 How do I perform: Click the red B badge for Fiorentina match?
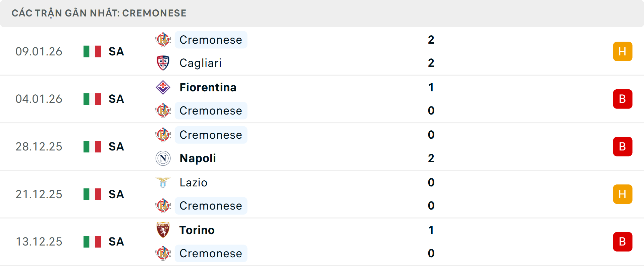[x=623, y=99]
